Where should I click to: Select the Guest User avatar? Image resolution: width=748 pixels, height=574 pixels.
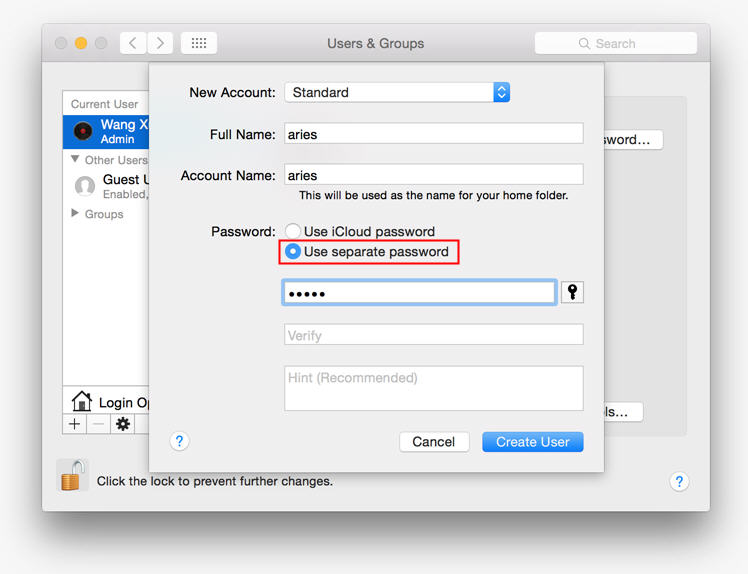pyautogui.click(x=85, y=186)
